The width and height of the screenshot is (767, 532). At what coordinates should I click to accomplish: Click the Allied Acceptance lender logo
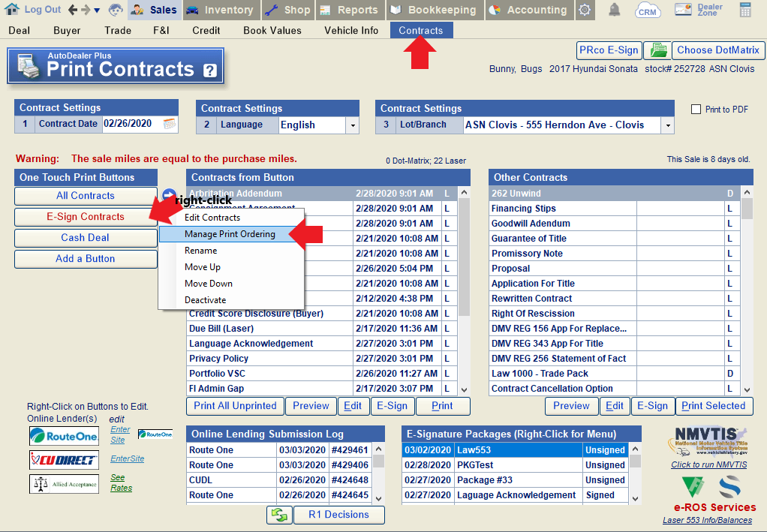tap(64, 484)
